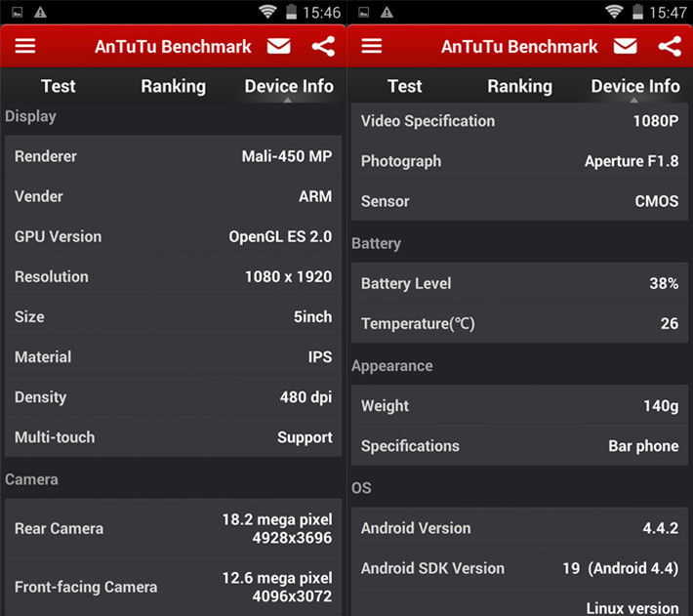Tap Wi-Fi signal icon in right status bar
The height and width of the screenshot is (616, 693).
pyautogui.click(x=614, y=12)
